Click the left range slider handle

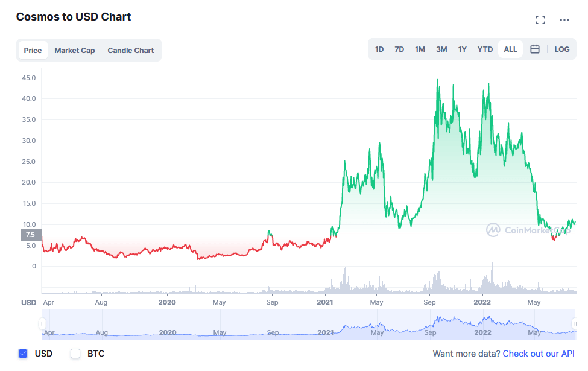click(x=42, y=324)
